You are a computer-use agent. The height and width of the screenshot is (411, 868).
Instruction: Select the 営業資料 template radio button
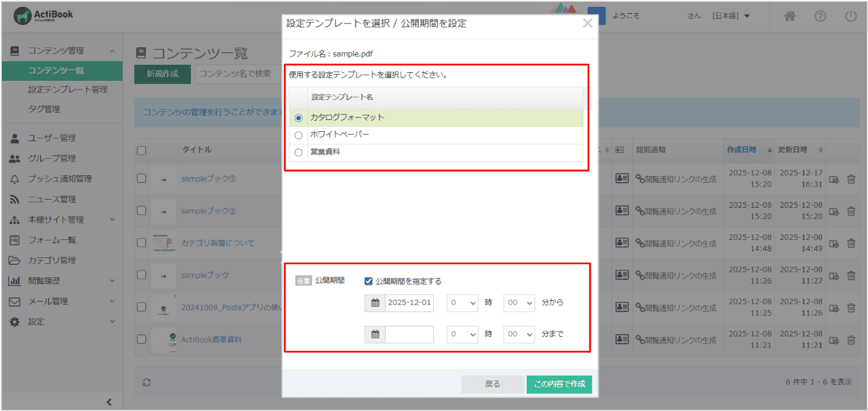[298, 152]
